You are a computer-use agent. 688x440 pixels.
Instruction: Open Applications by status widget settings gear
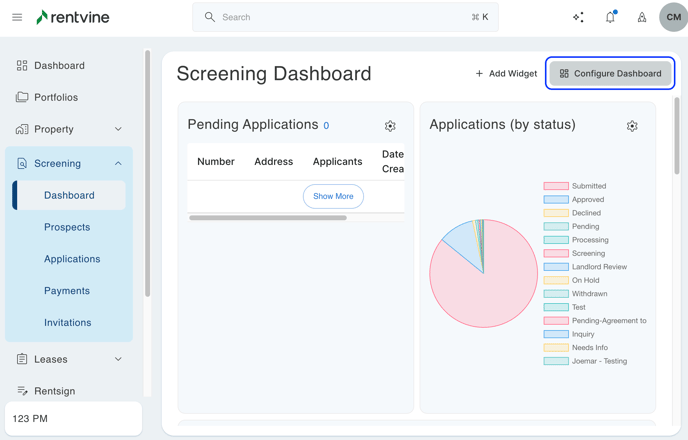(632, 126)
